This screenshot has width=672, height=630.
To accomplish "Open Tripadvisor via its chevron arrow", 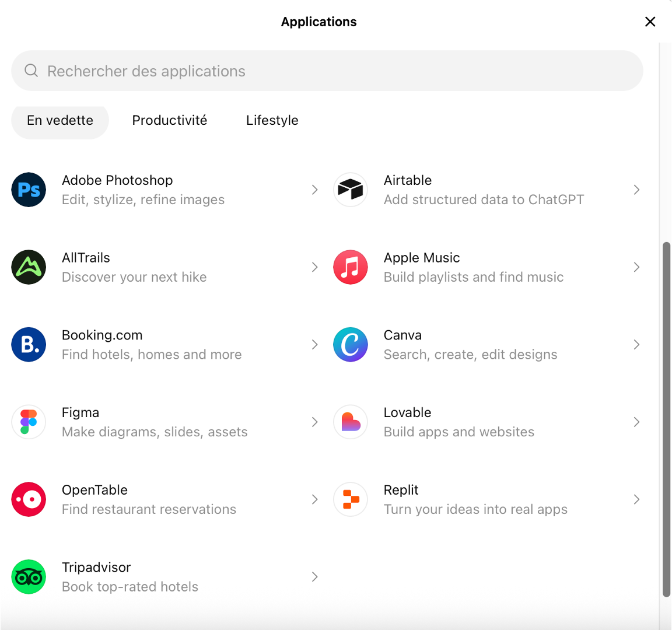I will click(x=314, y=577).
